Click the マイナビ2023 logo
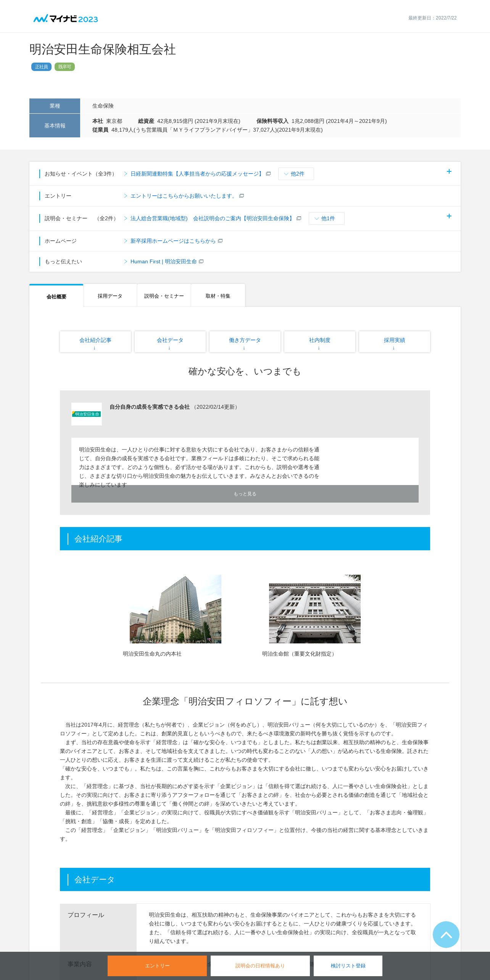 pyautogui.click(x=66, y=19)
